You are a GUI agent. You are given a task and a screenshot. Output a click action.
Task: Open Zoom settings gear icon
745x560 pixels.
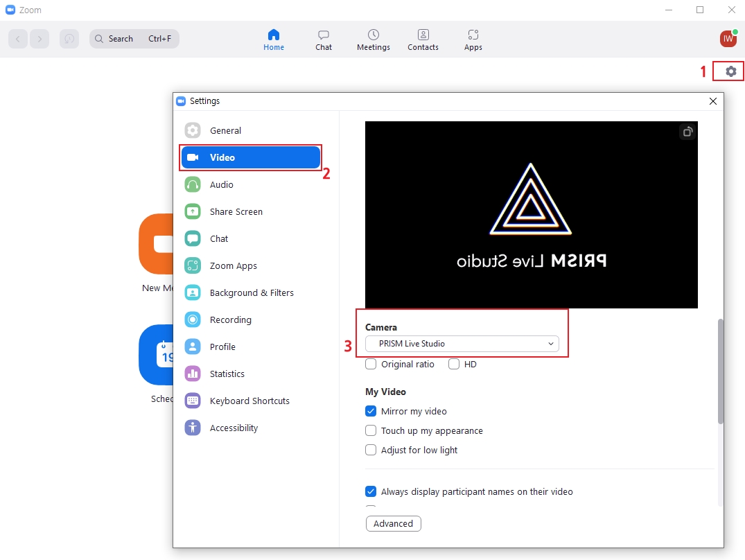730,71
